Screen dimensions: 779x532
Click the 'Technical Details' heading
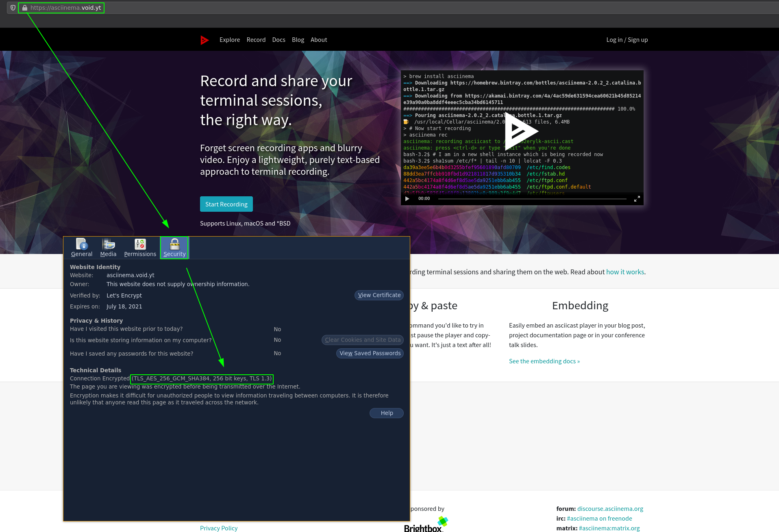tap(96, 370)
